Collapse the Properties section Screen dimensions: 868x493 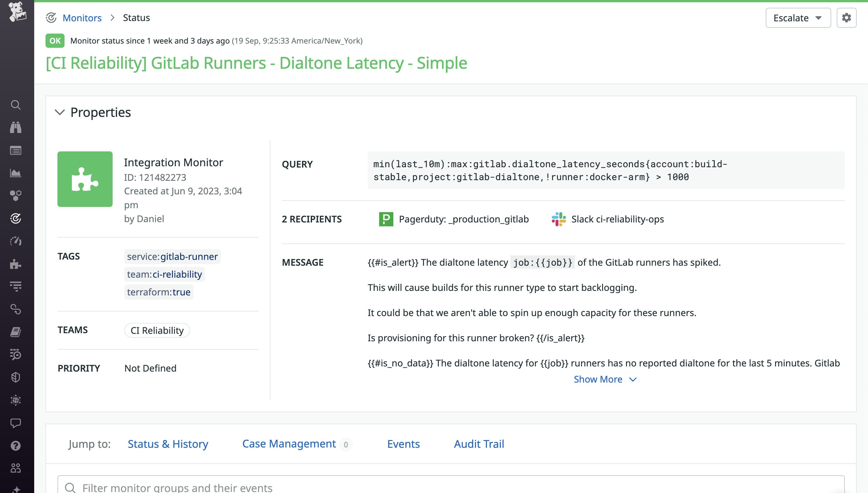(x=60, y=113)
